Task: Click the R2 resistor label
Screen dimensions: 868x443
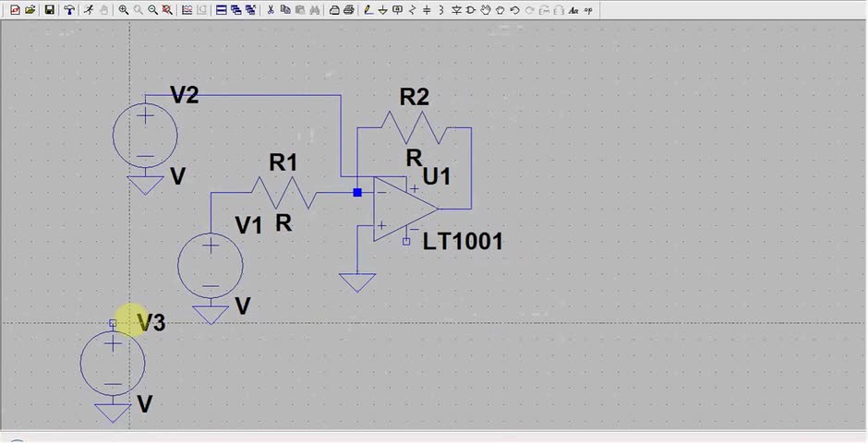Action: pyautogui.click(x=414, y=97)
